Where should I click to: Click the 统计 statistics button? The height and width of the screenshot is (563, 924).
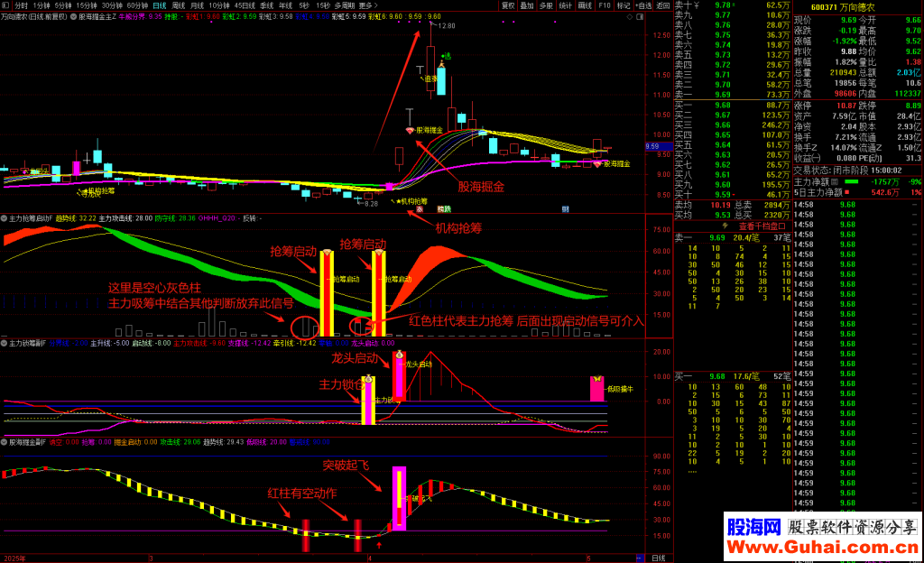click(x=566, y=5)
